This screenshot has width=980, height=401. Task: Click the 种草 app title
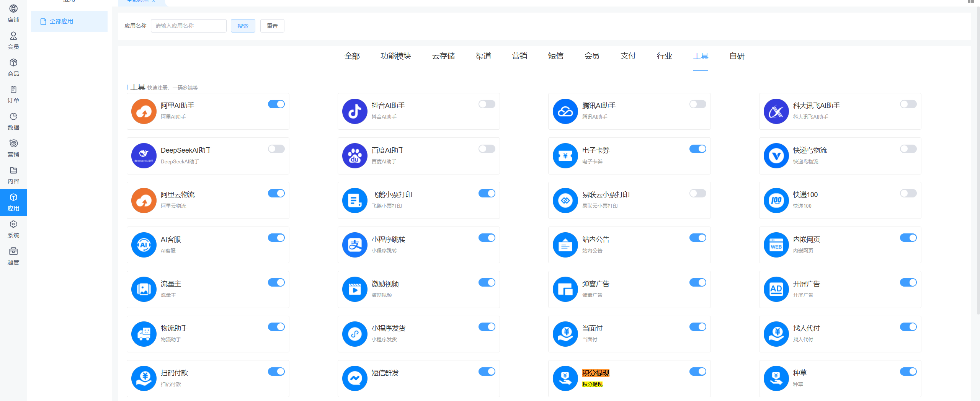[800, 373]
